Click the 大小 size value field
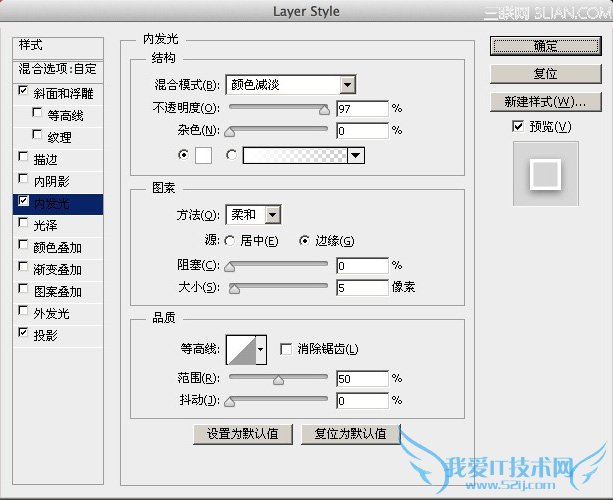This screenshot has width=613, height=500. coord(362,288)
